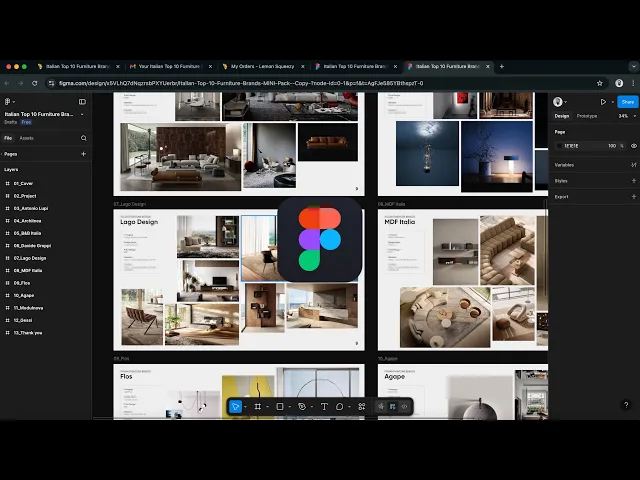Add an export setting with plus
The height and width of the screenshot is (480, 640).
[x=634, y=197]
